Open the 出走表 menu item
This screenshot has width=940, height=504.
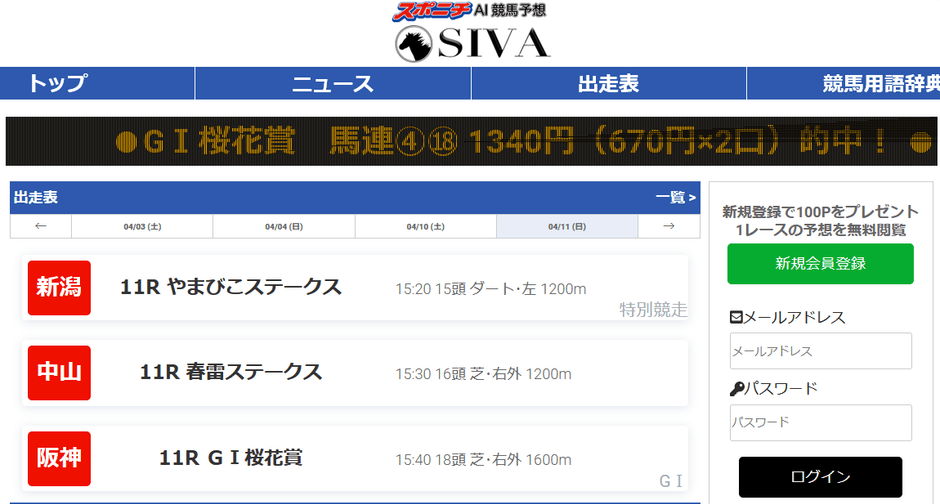coord(608,83)
